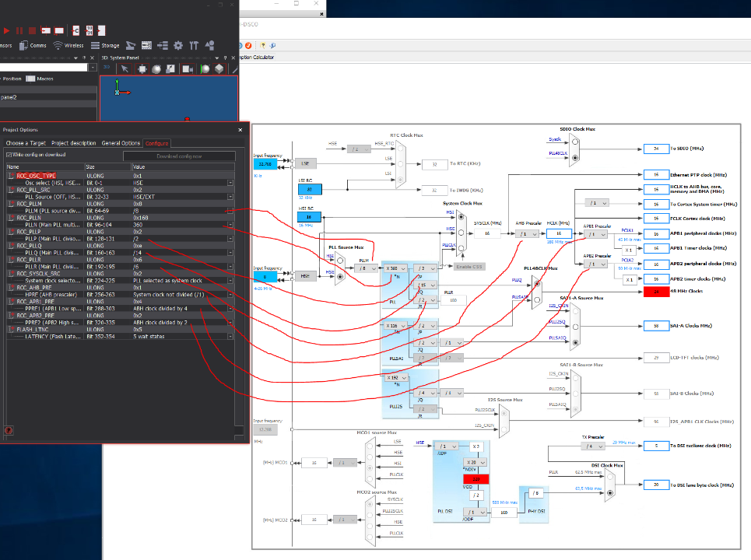The width and height of the screenshot is (751, 560).
Task: Open the AHB Prescaler /1 dropdown
Action: click(526, 234)
